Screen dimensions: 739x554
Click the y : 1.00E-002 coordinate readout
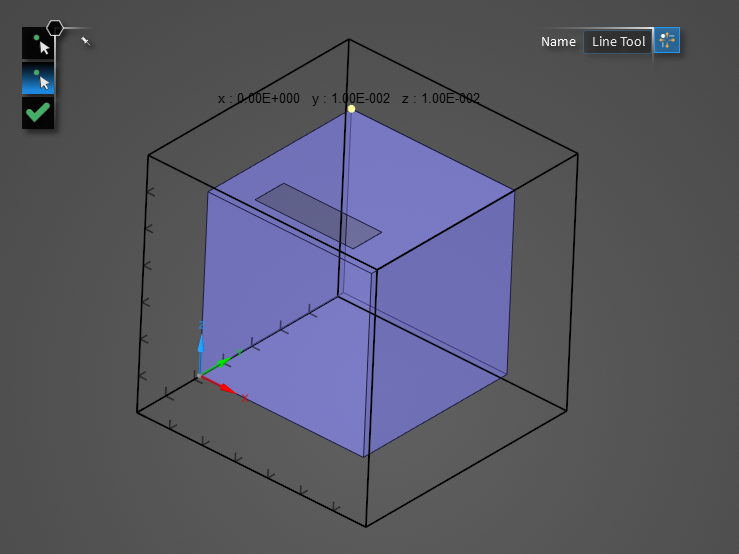coord(351,99)
